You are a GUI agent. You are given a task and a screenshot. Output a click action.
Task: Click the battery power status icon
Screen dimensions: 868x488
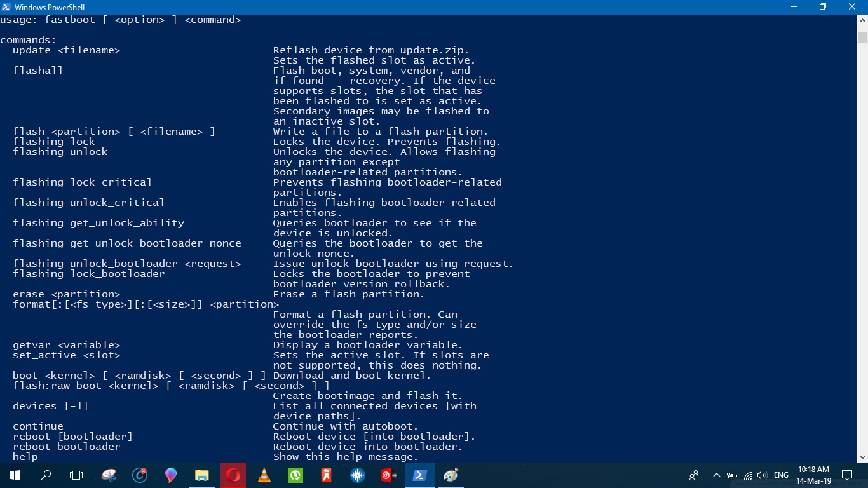pos(732,475)
